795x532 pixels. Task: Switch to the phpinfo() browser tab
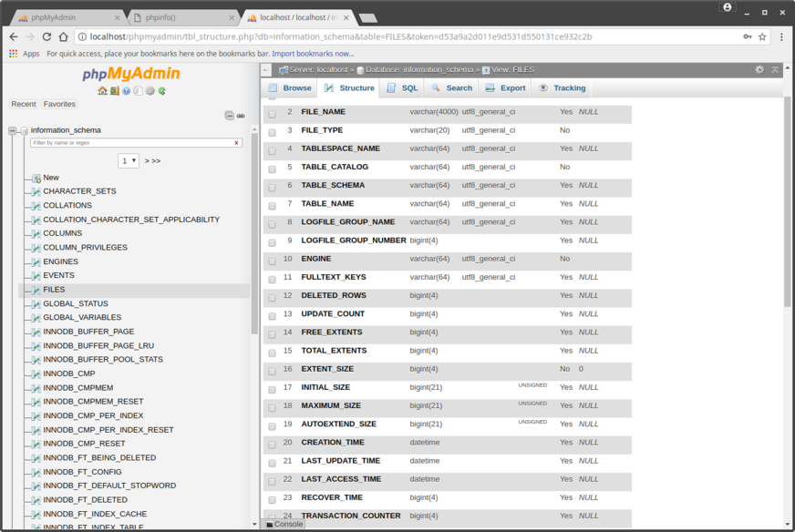(183, 17)
